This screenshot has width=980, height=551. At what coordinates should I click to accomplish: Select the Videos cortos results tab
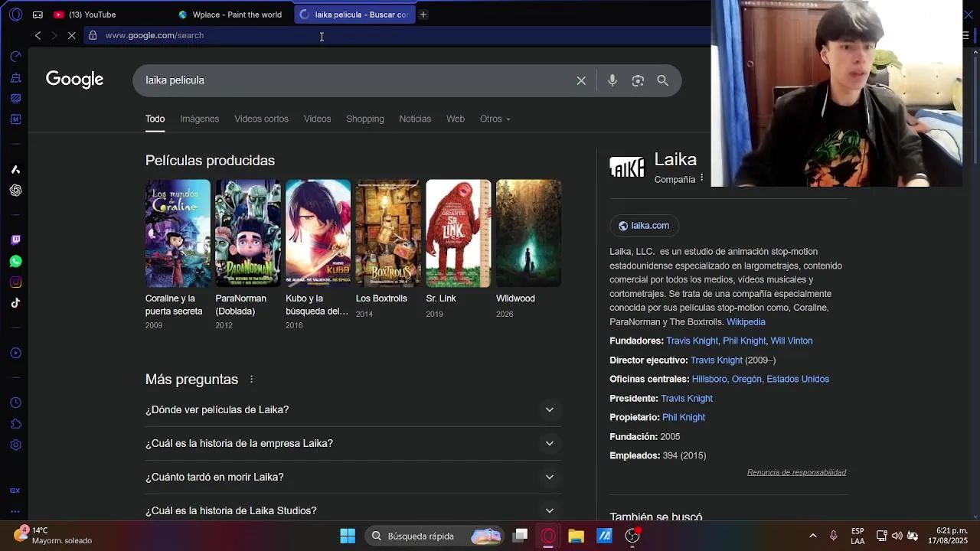261,119
